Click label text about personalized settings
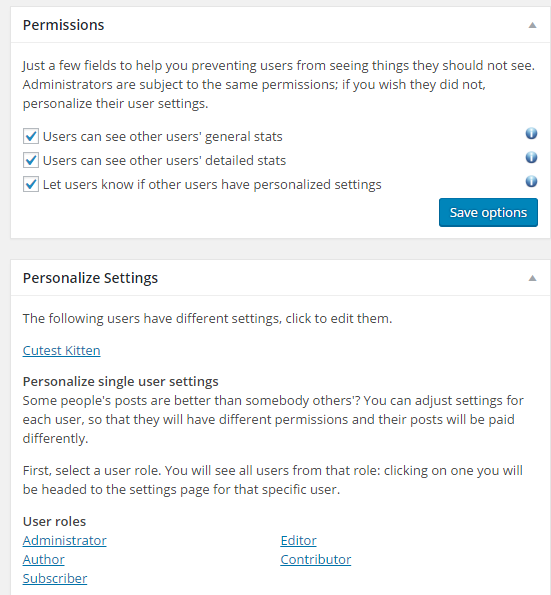 (x=212, y=184)
